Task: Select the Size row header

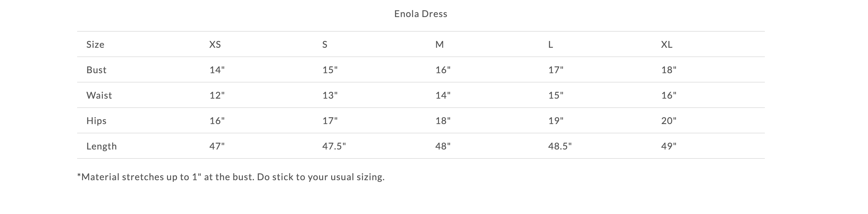Action: tap(95, 45)
